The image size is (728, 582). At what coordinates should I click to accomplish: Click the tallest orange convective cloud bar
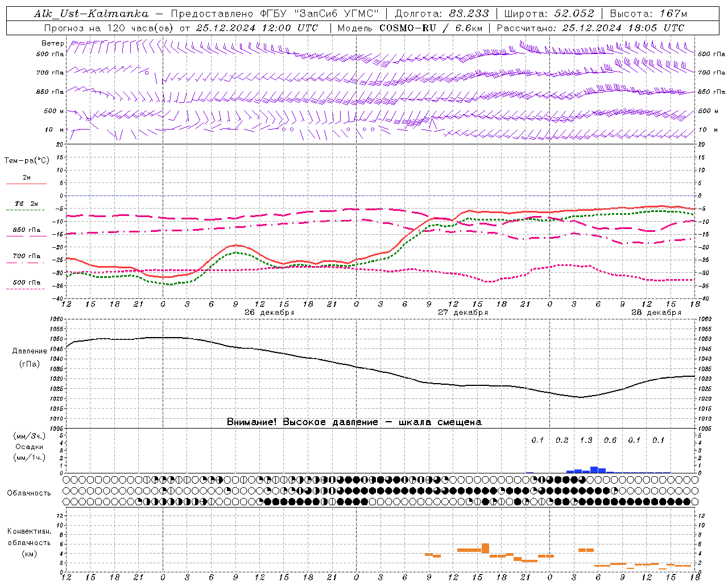coord(485,548)
